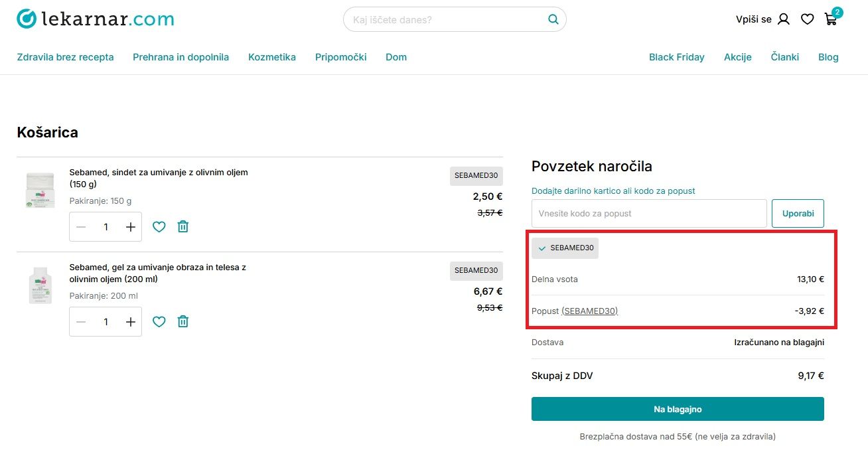Open wishlist heart icon in header
868x466 pixels.
point(807,20)
